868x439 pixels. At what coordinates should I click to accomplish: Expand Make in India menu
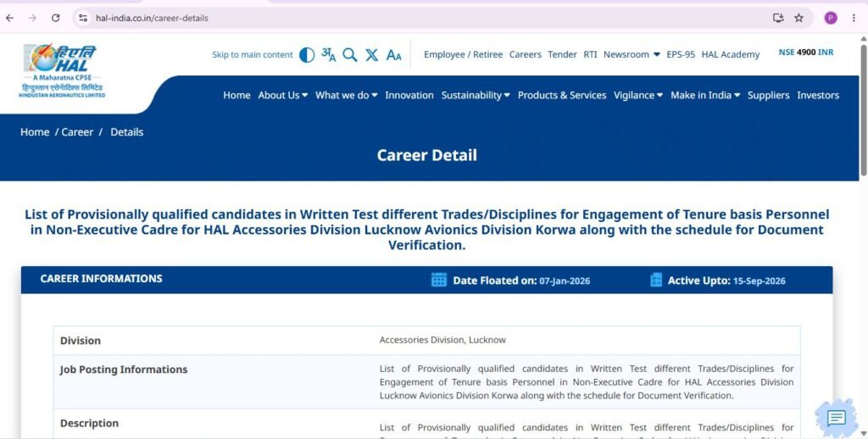(705, 95)
